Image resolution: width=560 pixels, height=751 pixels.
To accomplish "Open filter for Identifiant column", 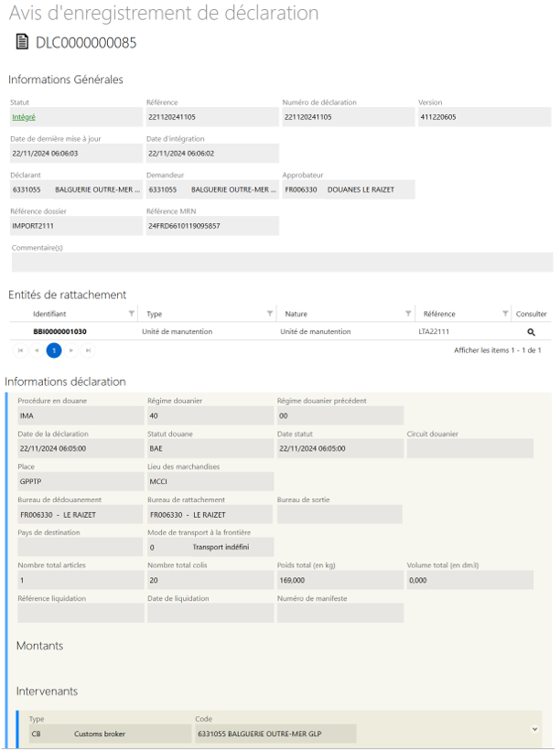I will [132, 314].
